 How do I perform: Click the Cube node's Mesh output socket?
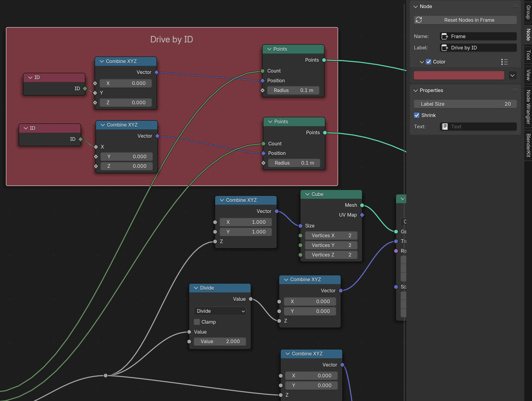point(362,205)
